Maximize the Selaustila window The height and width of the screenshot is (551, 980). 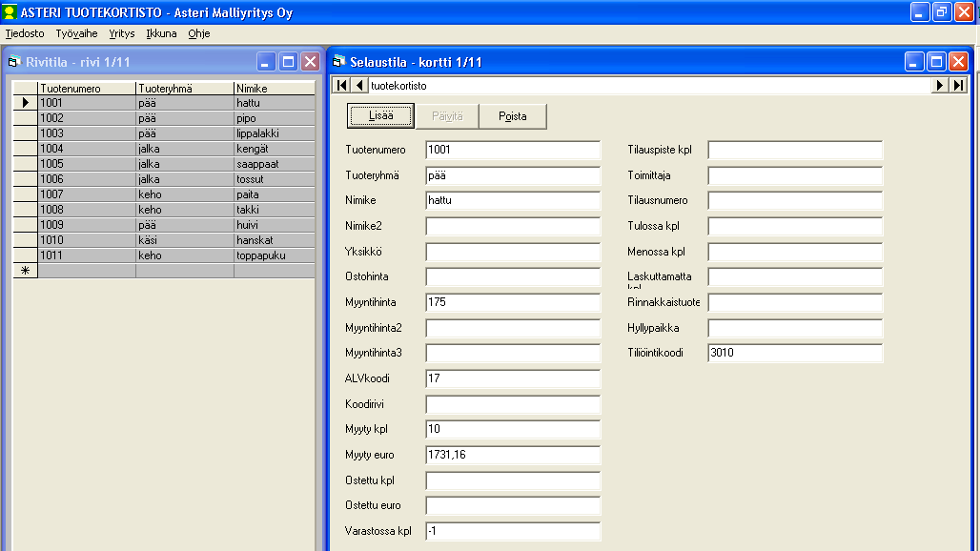(x=936, y=61)
